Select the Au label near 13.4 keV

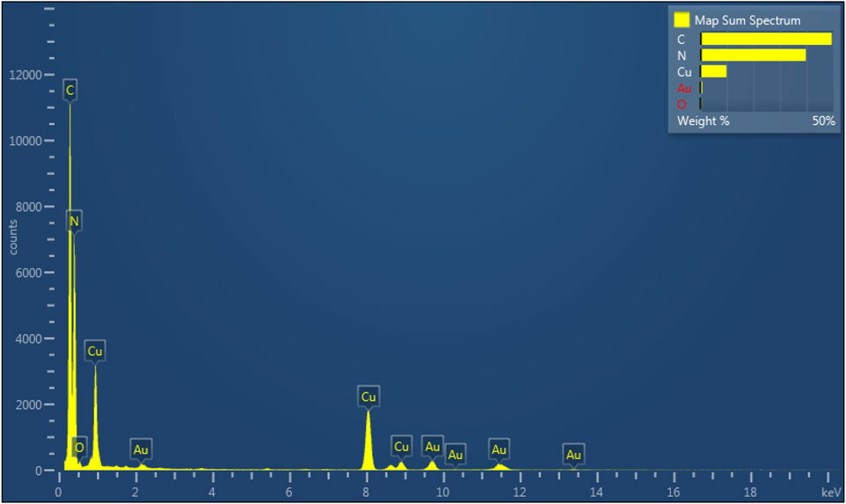point(573,455)
